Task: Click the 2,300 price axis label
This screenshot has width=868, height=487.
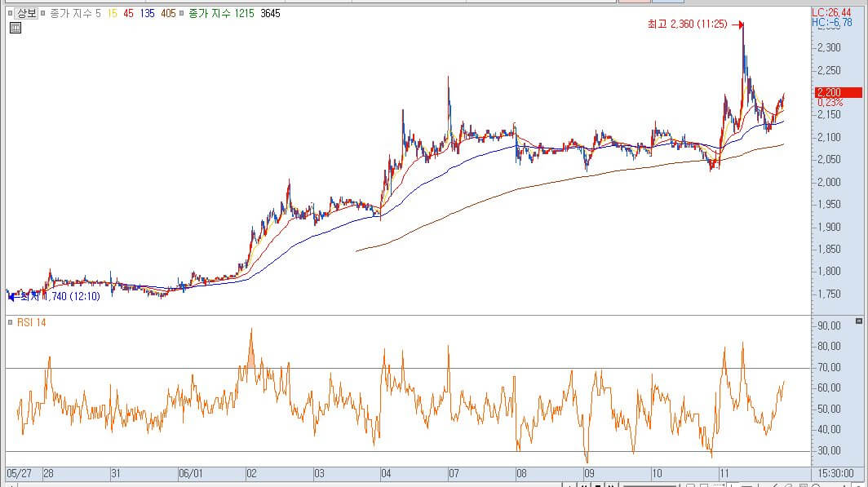Action: tap(829, 47)
